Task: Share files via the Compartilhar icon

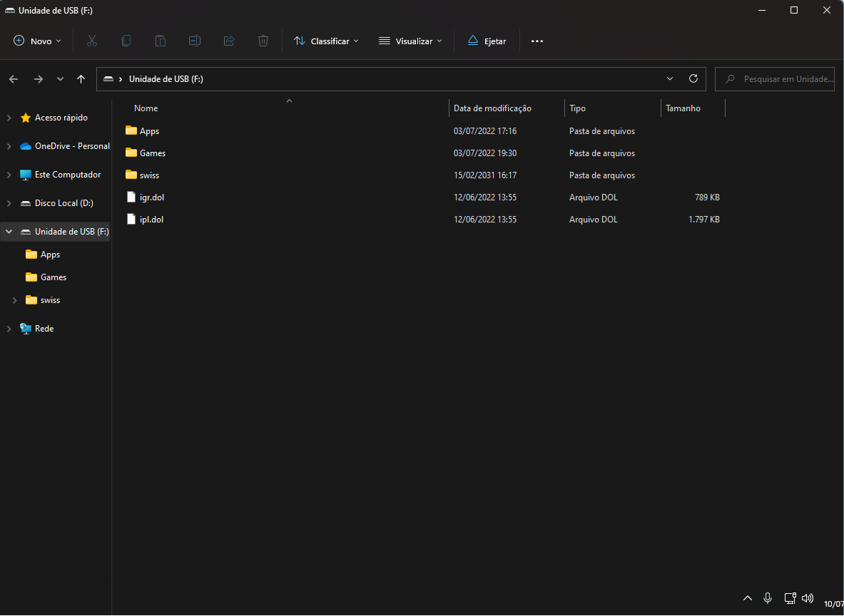Action: coord(228,41)
